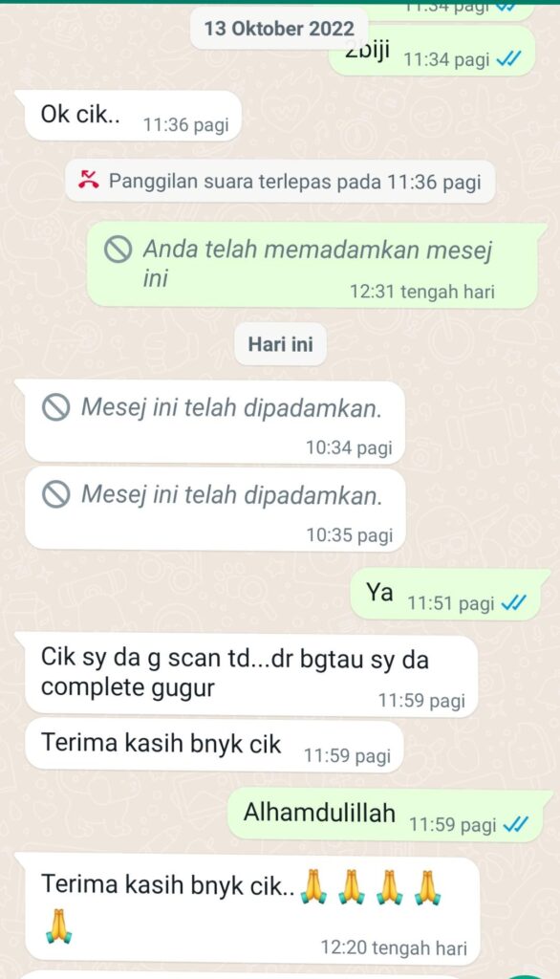The height and width of the screenshot is (979, 560).
Task: Tap read ticks on "2biji" message
Action: pyautogui.click(x=509, y=60)
